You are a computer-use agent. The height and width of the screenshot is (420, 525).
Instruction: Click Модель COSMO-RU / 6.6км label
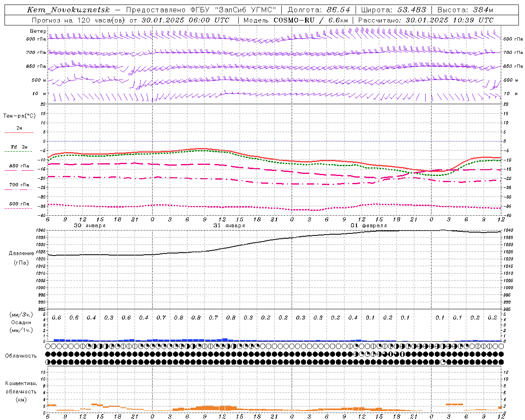(296, 20)
